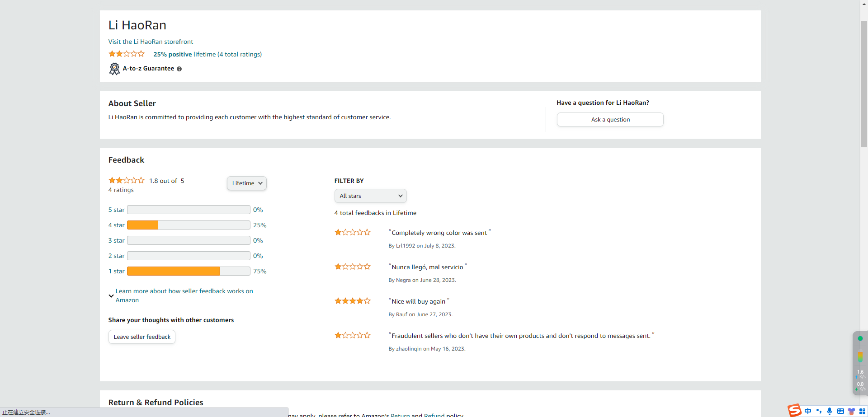Click the A-to-z Guarantee badge icon

(x=114, y=69)
